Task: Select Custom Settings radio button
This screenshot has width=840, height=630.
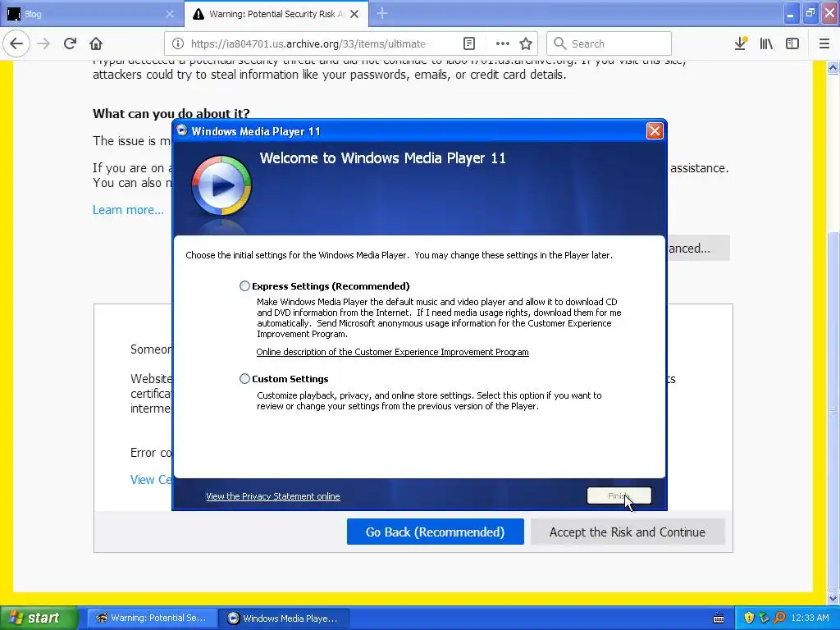Action: 244,379
